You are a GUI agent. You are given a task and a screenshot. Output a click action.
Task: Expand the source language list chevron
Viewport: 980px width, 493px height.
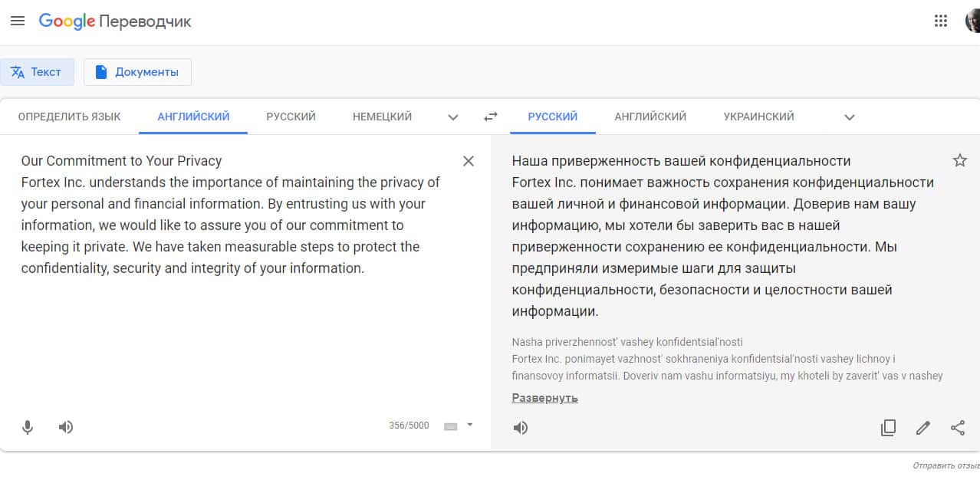453,117
